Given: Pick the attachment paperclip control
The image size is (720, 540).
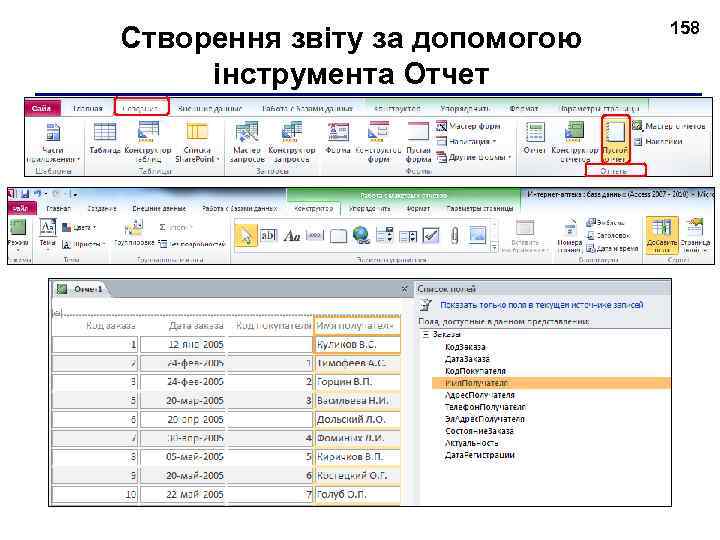Looking at the screenshot, I should [x=455, y=236].
